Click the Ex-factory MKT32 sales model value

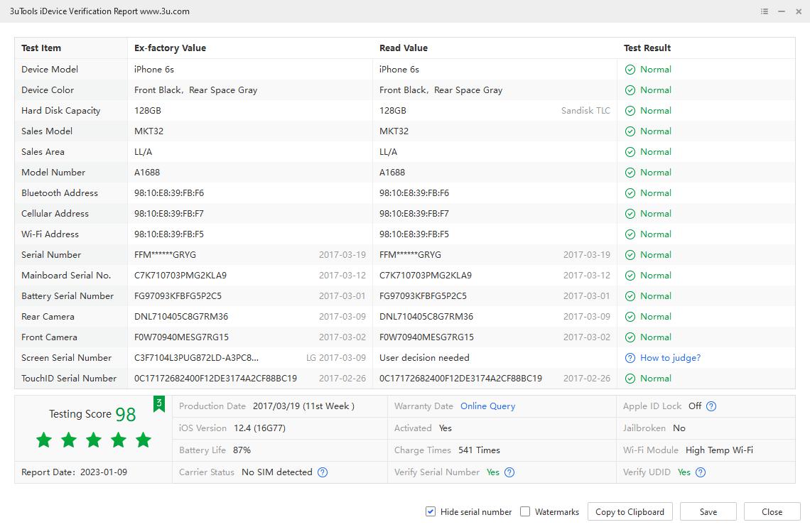148,131
